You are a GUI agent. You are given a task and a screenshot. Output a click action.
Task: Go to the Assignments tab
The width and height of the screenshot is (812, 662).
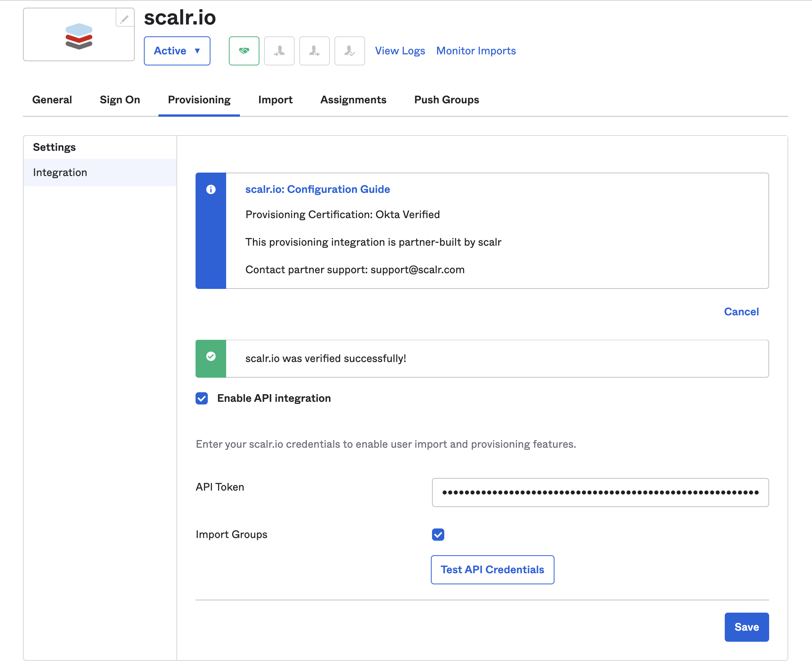(x=353, y=100)
